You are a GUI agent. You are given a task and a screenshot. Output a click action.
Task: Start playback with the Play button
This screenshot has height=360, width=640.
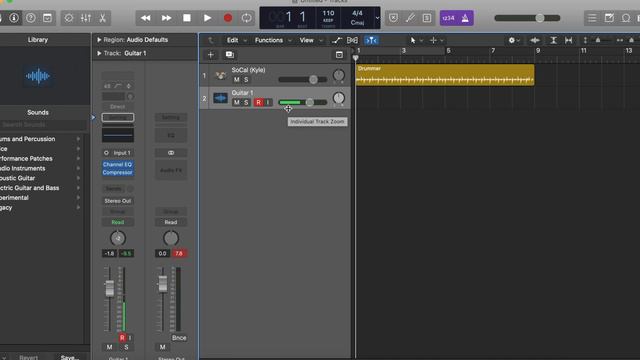[x=207, y=18]
